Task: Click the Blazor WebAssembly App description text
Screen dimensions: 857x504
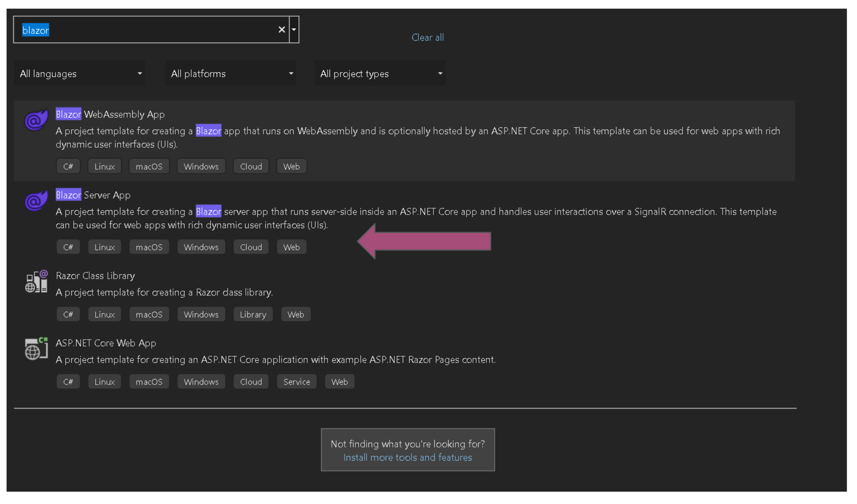Action: [418, 137]
